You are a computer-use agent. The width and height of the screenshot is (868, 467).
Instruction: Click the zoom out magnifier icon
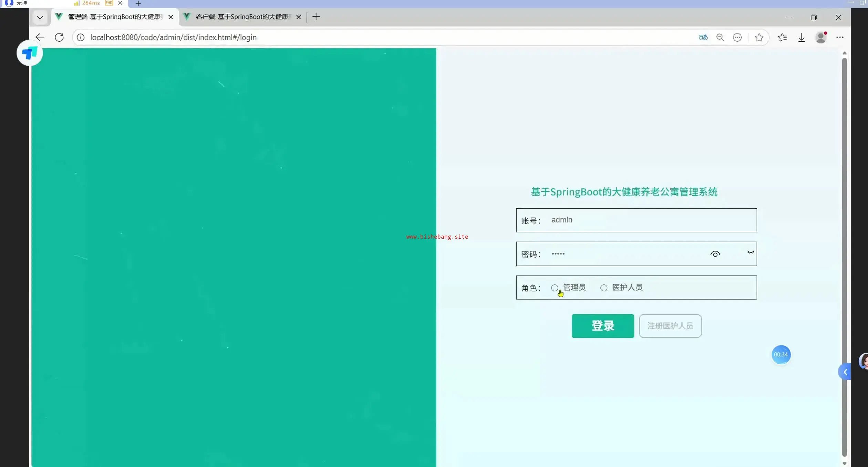(x=720, y=37)
